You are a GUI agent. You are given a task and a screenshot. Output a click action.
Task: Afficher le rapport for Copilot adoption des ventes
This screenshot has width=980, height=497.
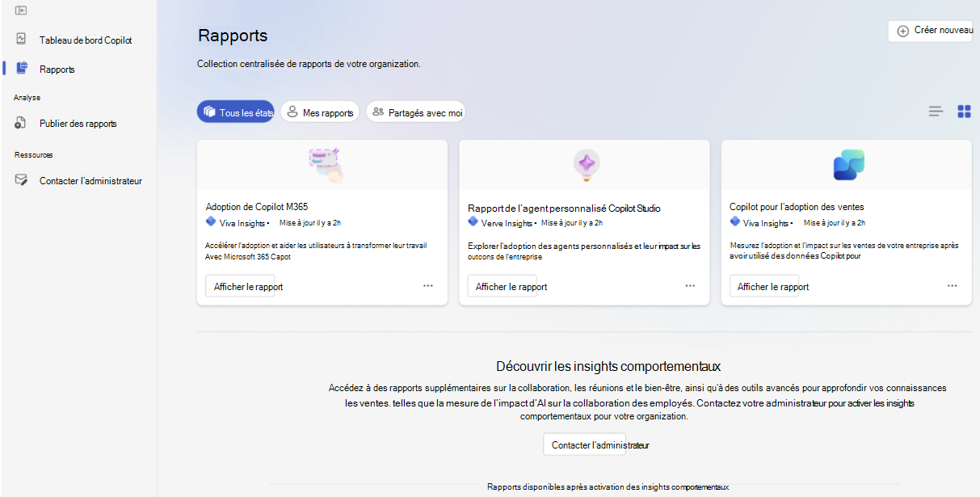764,286
